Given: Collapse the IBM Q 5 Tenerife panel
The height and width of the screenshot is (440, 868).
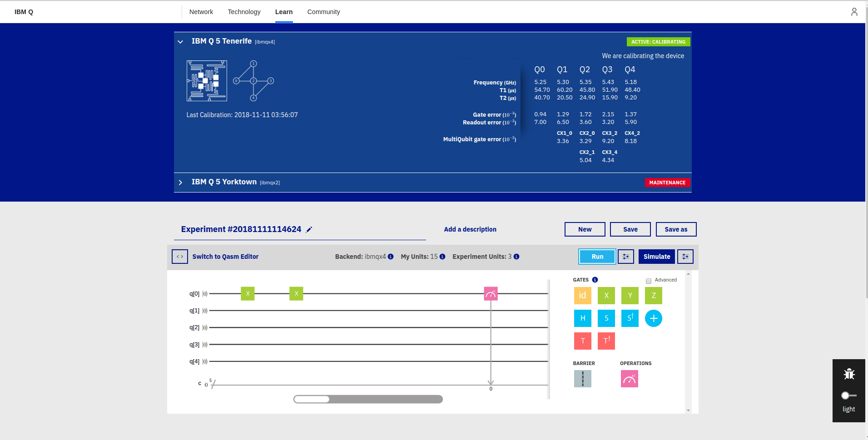Looking at the screenshot, I should (x=180, y=41).
